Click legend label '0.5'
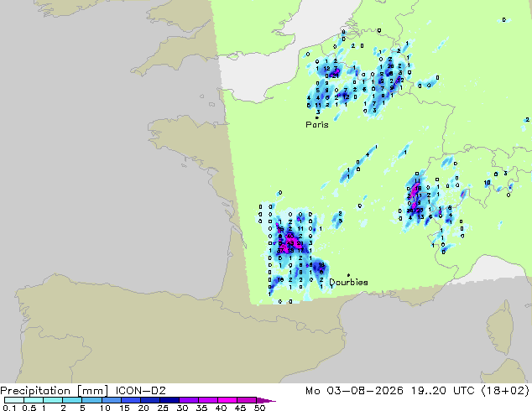Image resolution: width=532 pixels, height=411 pixels. pyautogui.click(x=29, y=408)
